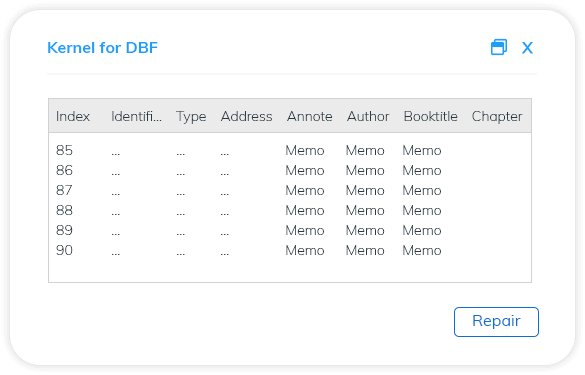
Task: Click Address cell in row 89
Action: click(225, 234)
